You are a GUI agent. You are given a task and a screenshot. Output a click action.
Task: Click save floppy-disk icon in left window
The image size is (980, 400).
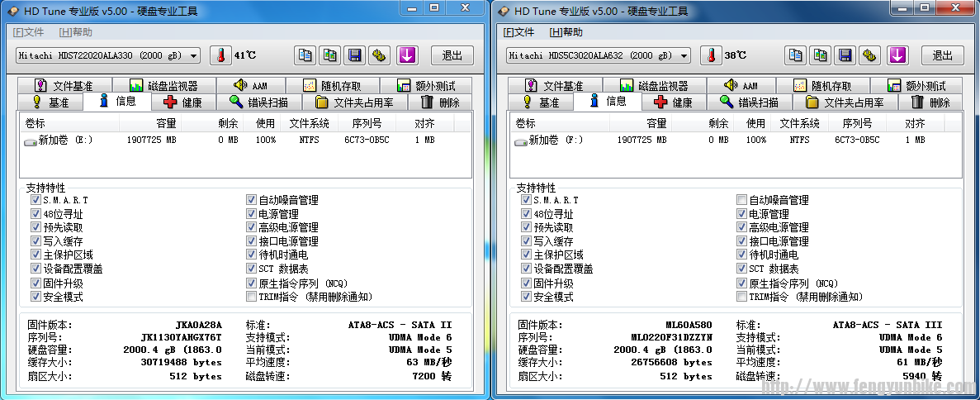point(355,55)
